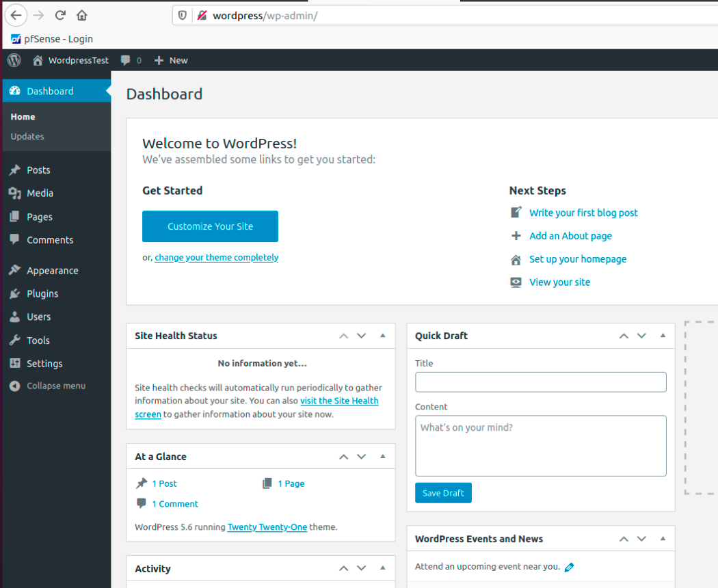Collapse WordPress Events and News panel
The height and width of the screenshot is (588, 718).
[x=663, y=539]
